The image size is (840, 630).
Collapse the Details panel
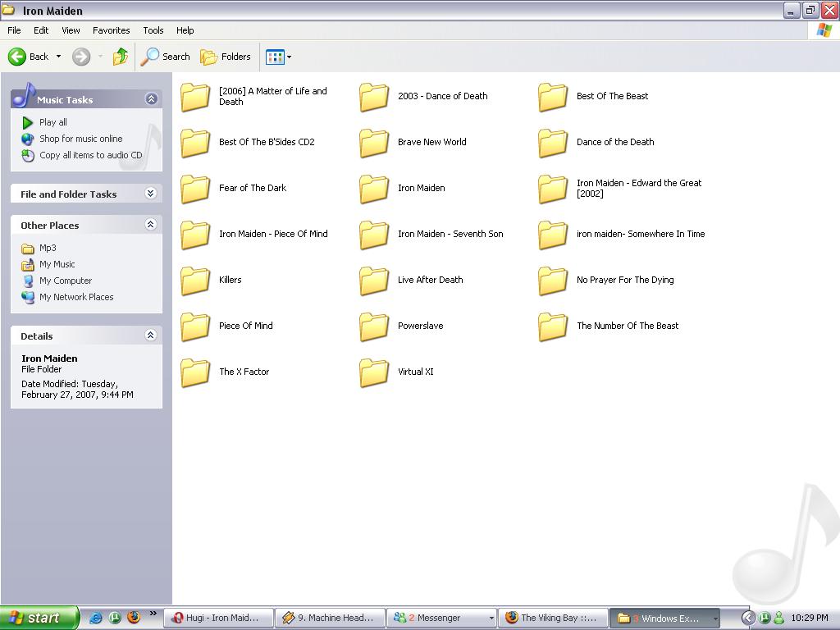pos(151,336)
